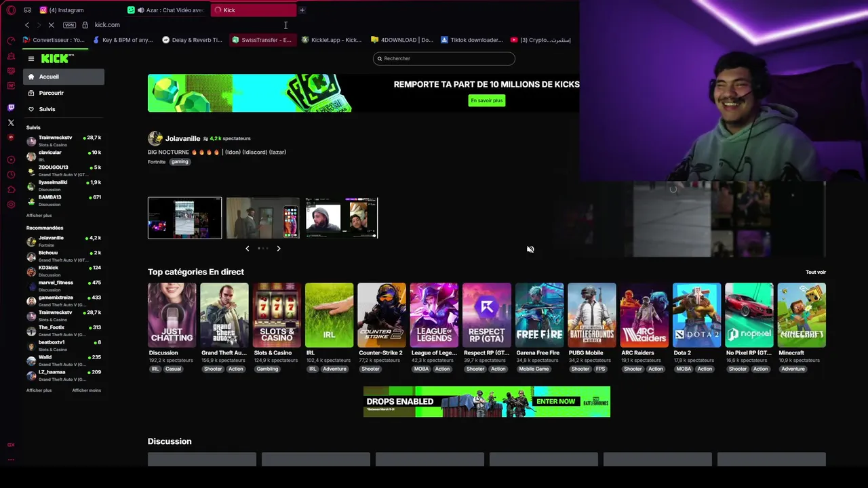Open the Player icon in Opera sidebar
This screenshot has height=488, width=868.
(11, 160)
